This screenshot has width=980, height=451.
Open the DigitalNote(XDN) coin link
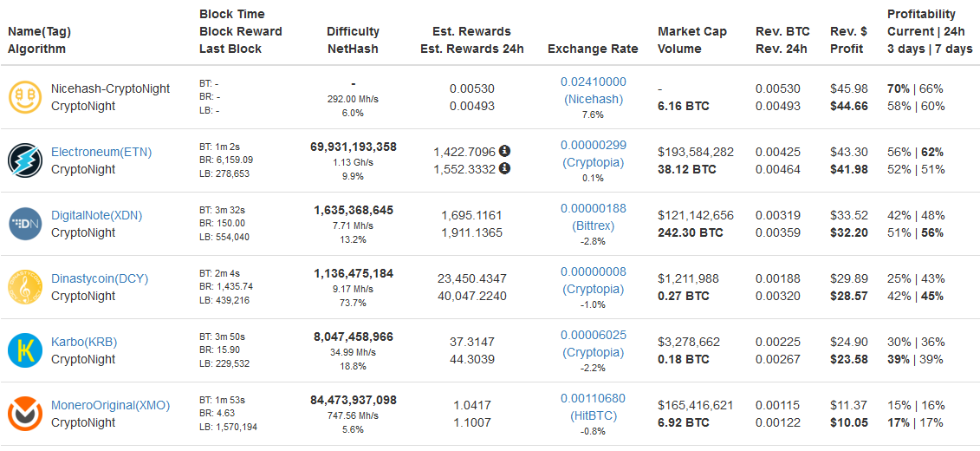(x=97, y=215)
